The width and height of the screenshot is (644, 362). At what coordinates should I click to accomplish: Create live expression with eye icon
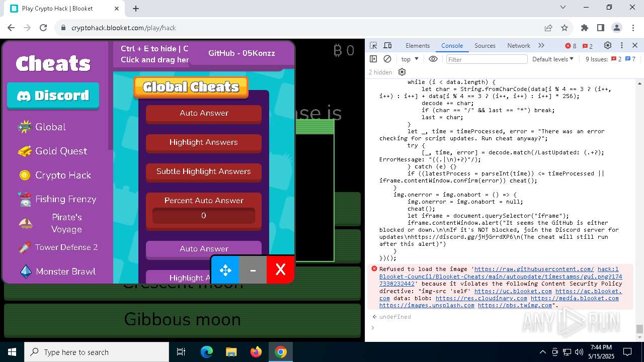coord(433,59)
